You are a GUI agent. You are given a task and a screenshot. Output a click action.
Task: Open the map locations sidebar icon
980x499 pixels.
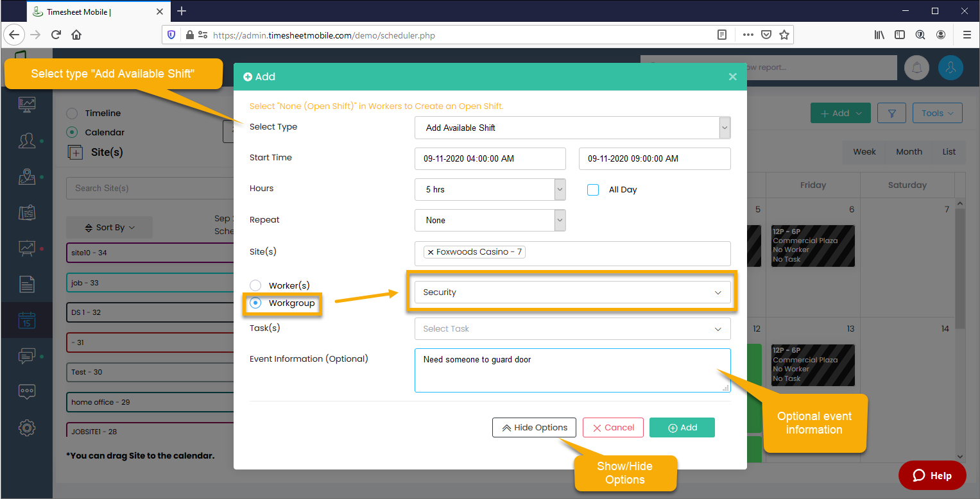click(x=27, y=176)
